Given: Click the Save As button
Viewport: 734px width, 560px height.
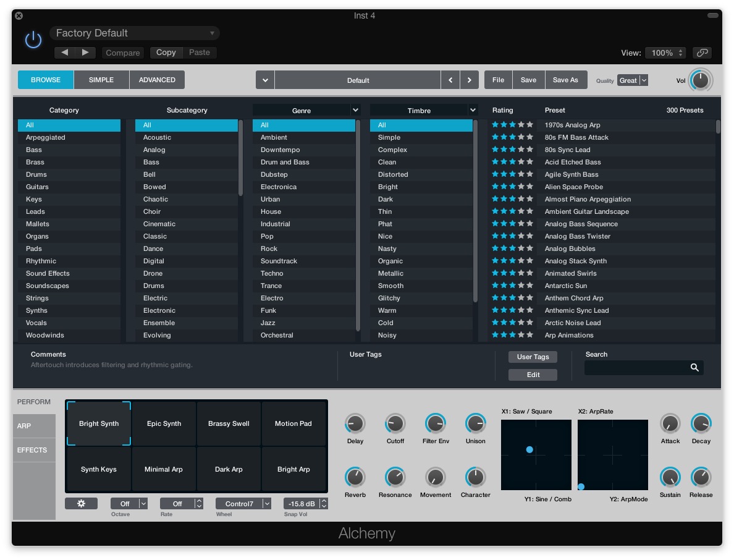Looking at the screenshot, I should (565, 80).
